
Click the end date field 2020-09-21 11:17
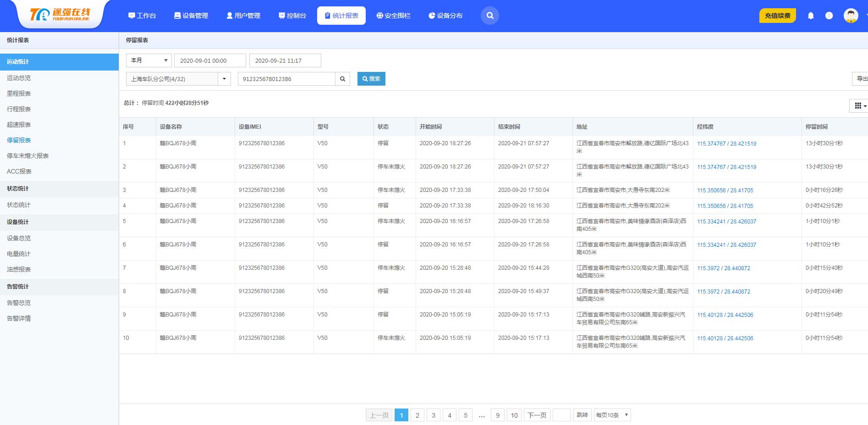click(x=285, y=60)
